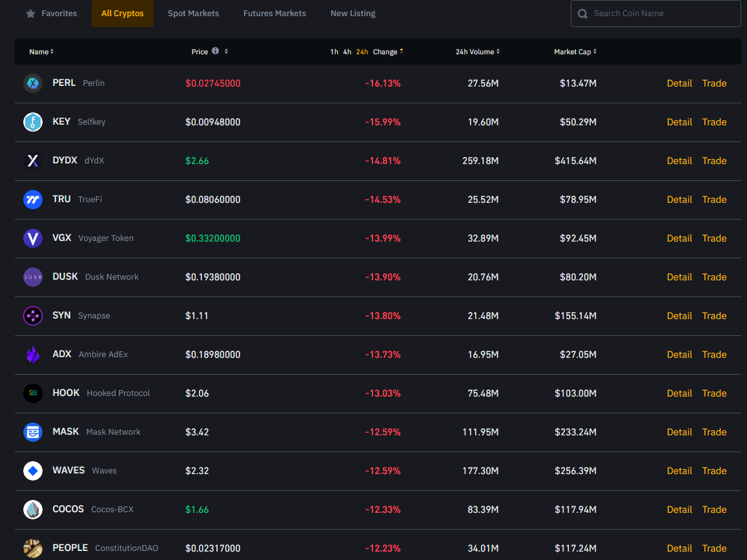Viewport: 747px width, 560px height.
Task: Switch to the Futures Markets tab
Action: (x=274, y=14)
